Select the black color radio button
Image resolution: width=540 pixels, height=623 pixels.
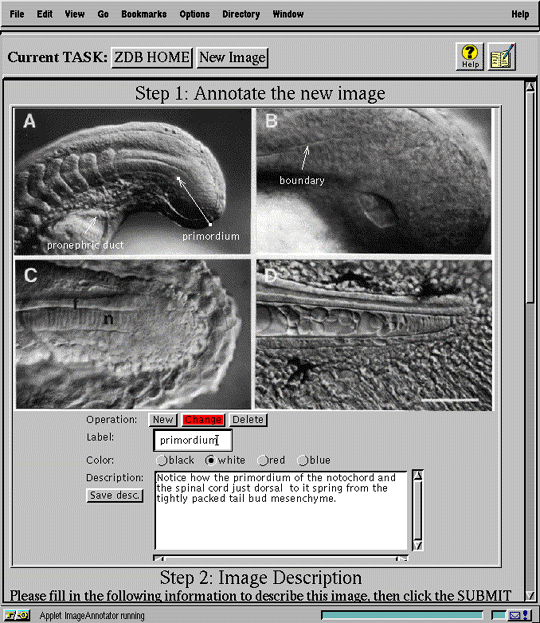coord(161,460)
